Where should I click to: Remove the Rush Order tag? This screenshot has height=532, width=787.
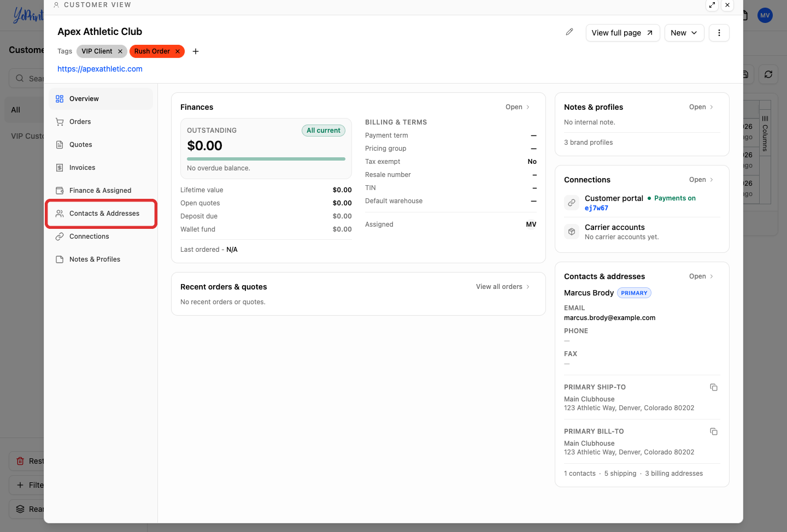[x=178, y=51]
